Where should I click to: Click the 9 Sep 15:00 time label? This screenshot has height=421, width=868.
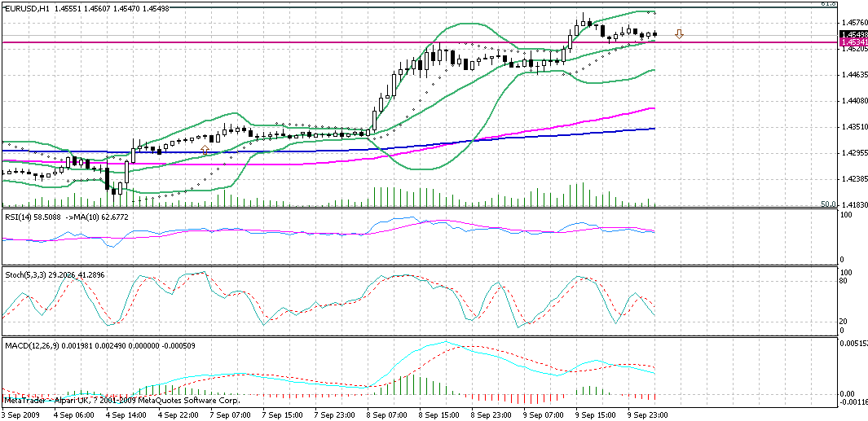coord(595,414)
